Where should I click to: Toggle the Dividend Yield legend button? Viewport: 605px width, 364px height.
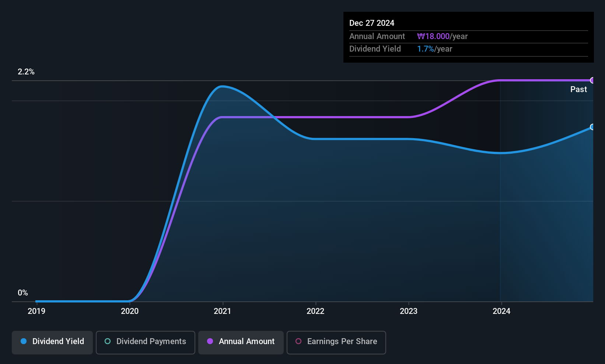tap(52, 342)
